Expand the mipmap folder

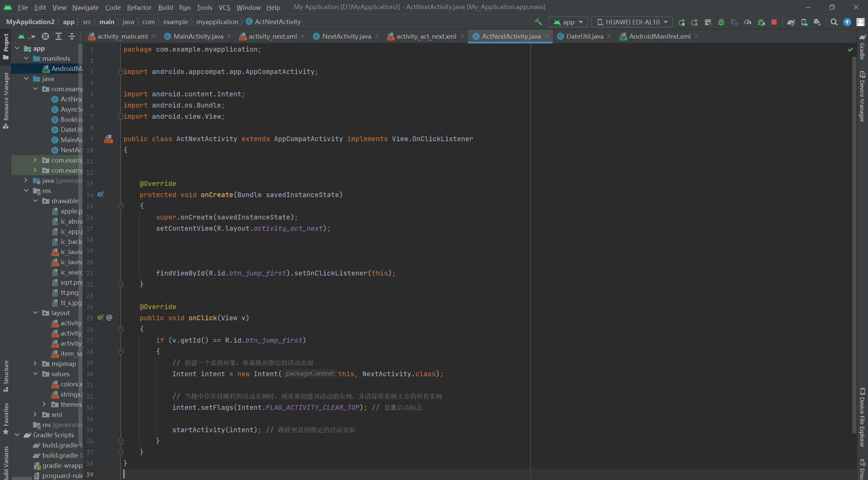click(35, 364)
